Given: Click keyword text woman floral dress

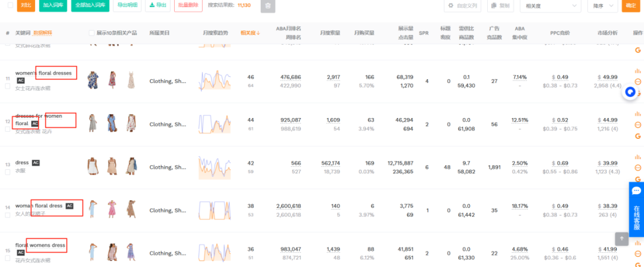Looking at the screenshot, I should point(39,206).
